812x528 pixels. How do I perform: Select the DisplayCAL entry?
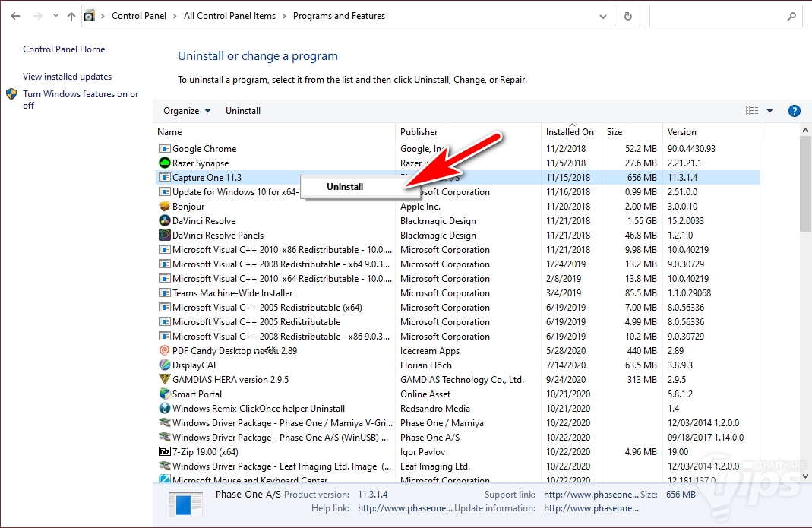195,365
